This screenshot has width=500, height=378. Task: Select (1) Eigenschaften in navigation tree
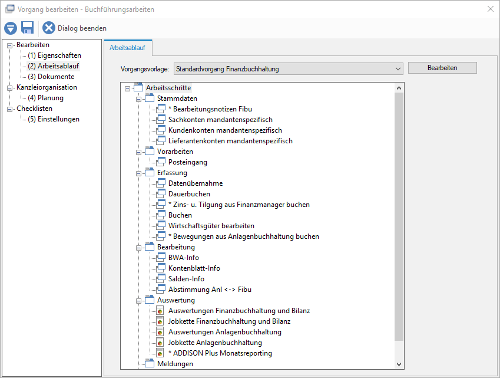(x=54, y=55)
